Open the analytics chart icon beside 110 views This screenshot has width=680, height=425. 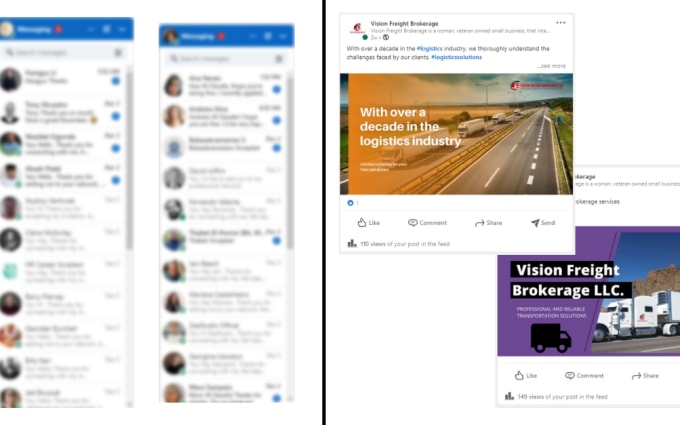pos(352,244)
